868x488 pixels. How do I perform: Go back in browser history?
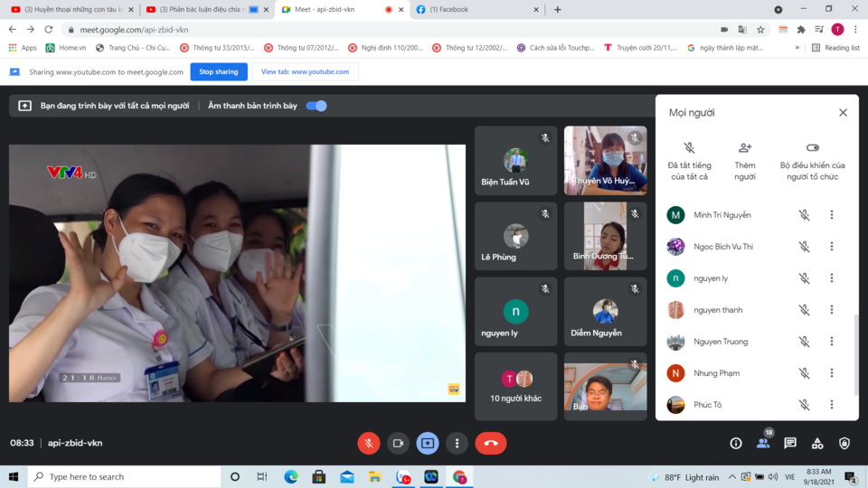(x=12, y=29)
